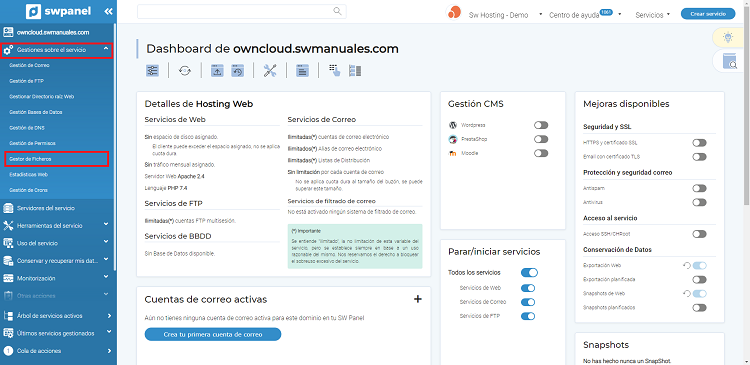Open the Servicios dropdown menu

pyautogui.click(x=652, y=15)
